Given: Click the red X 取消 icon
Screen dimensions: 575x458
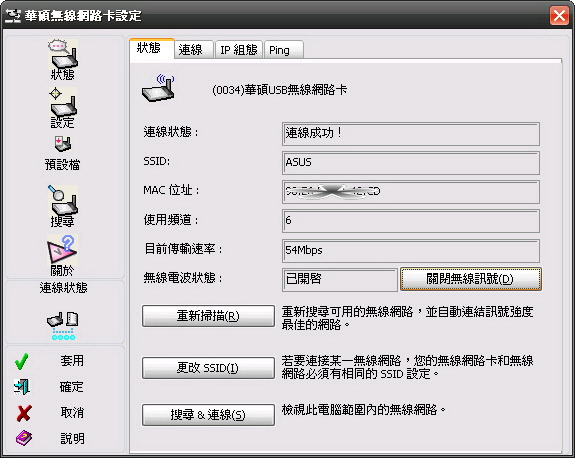Looking at the screenshot, I should 23,413.
